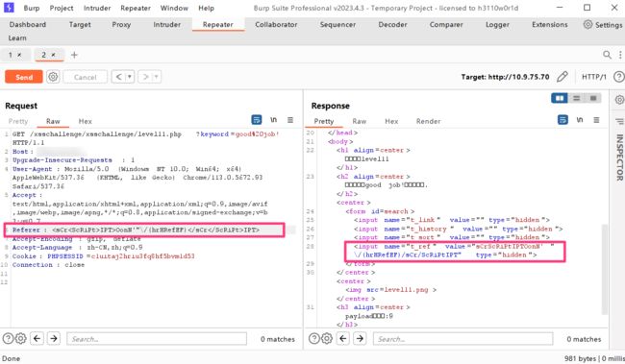Open the Help menu
625x364 pixels.
(x=206, y=8)
